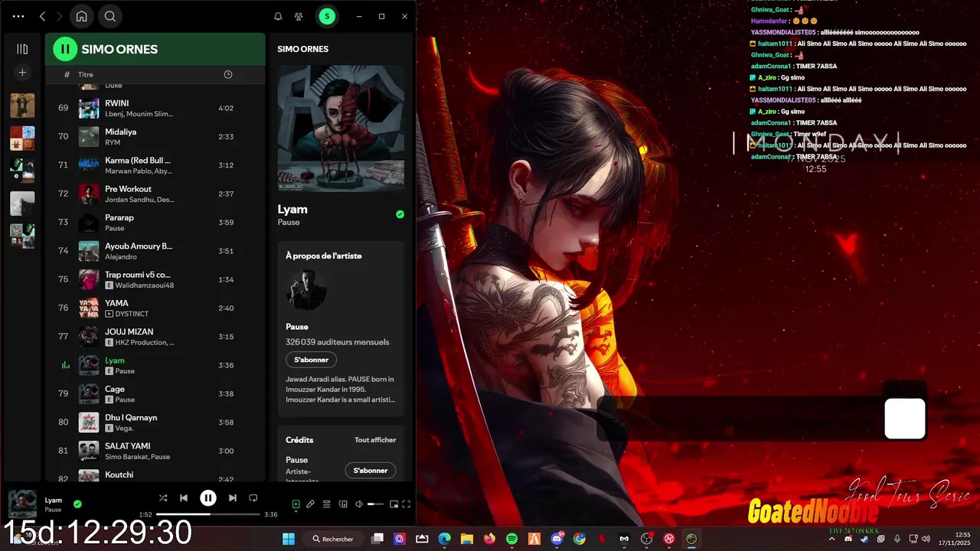
Task: Go to Spotify Home
Action: (81, 16)
